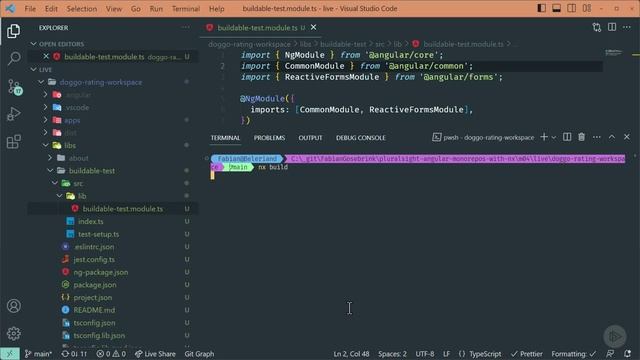Click the main branch in status bar

click(38, 354)
